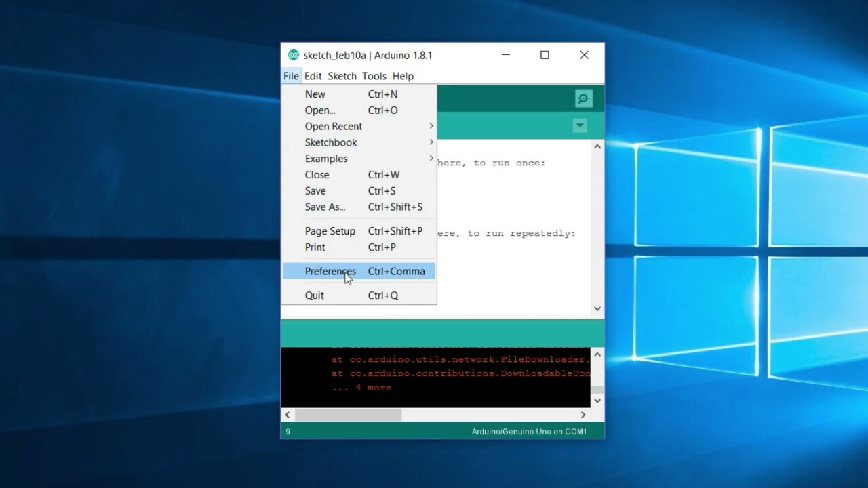Image resolution: width=868 pixels, height=488 pixels.
Task: Click Save in the File menu
Action: tap(359, 191)
